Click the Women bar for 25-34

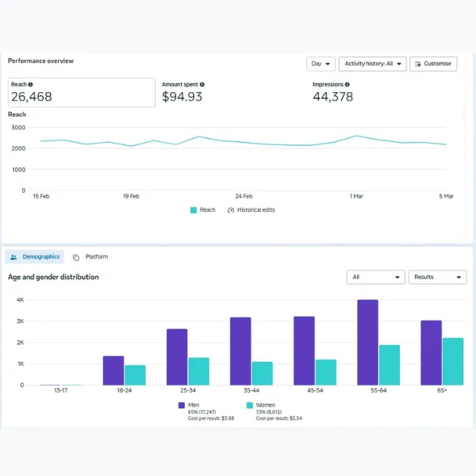(198, 371)
